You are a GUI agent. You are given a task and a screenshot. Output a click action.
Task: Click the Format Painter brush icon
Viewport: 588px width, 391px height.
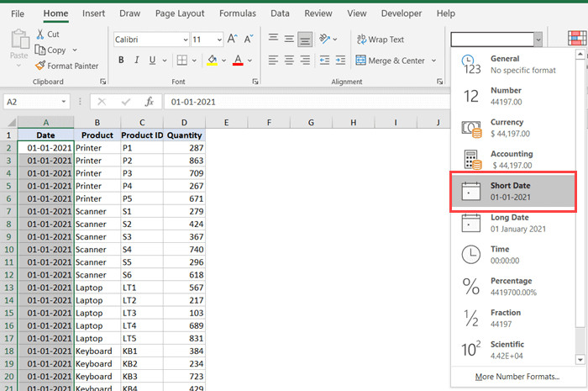point(40,66)
